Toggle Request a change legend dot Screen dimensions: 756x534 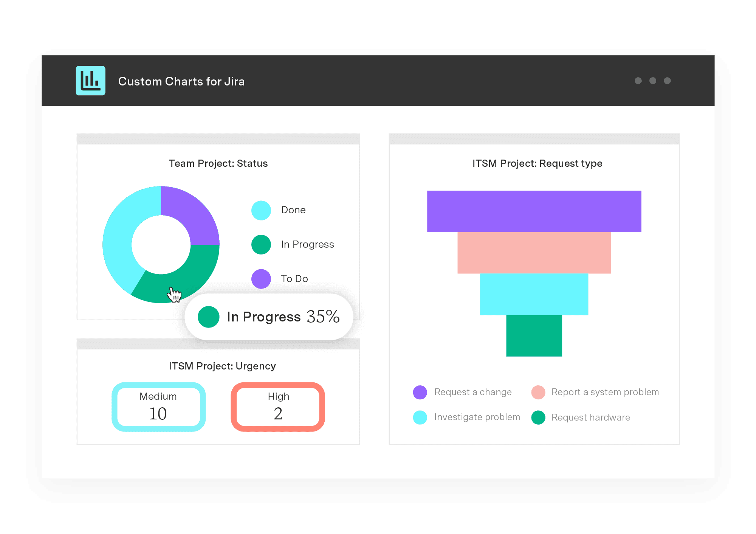[420, 392]
